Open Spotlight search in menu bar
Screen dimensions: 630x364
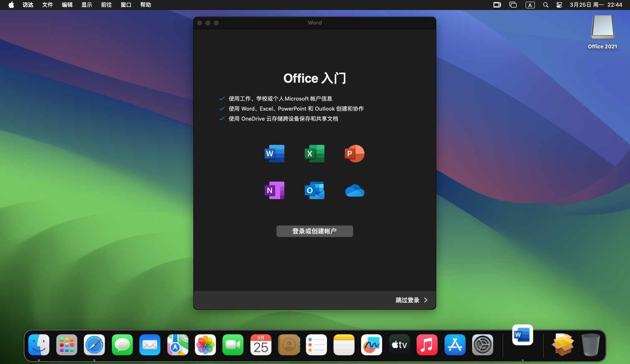point(546,5)
